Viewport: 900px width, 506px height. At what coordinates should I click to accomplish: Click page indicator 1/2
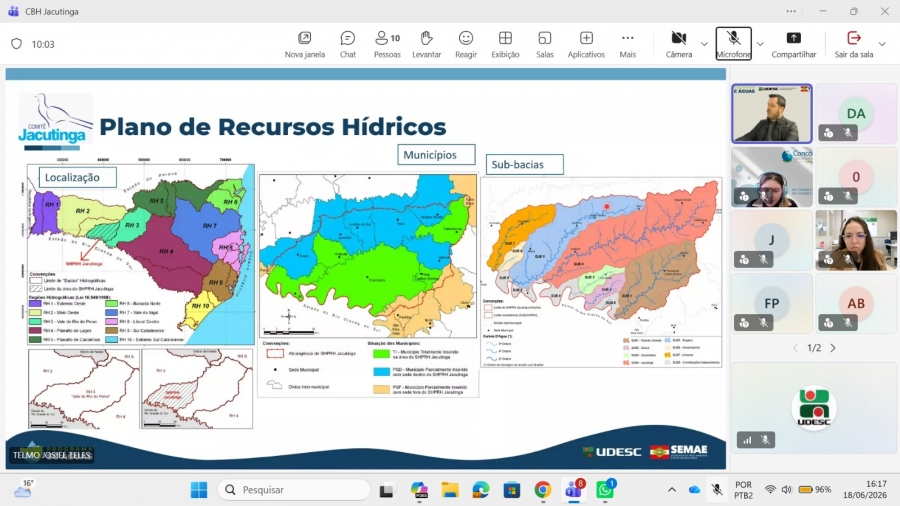pyautogui.click(x=814, y=348)
